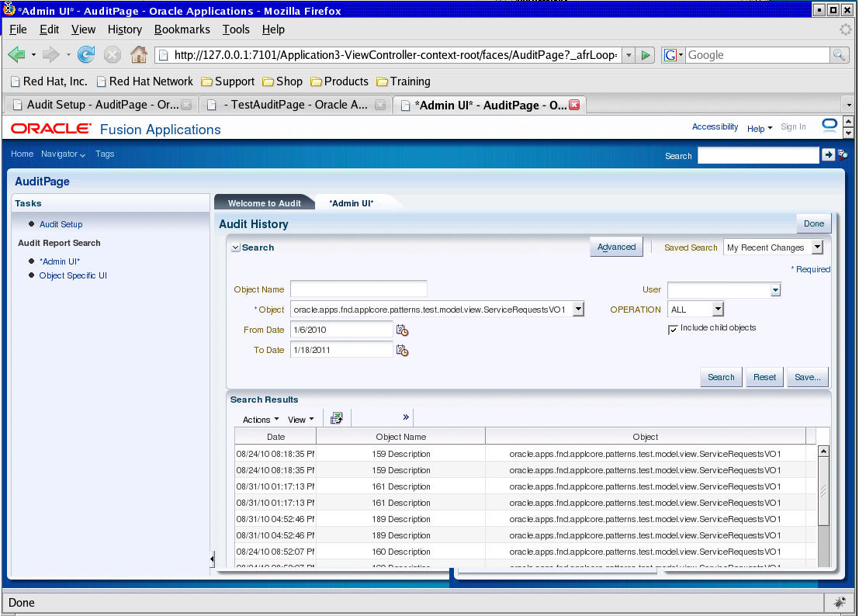The width and height of the screenshot is (859, 616).
Task: Reload the page with the refresh icon
Action: click(85, 55)
